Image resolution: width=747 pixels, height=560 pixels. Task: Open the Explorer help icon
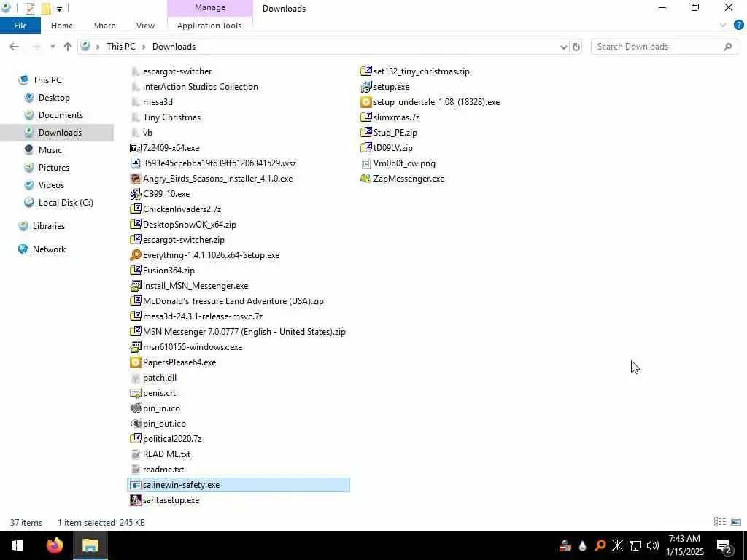click(x=738, y=26)
